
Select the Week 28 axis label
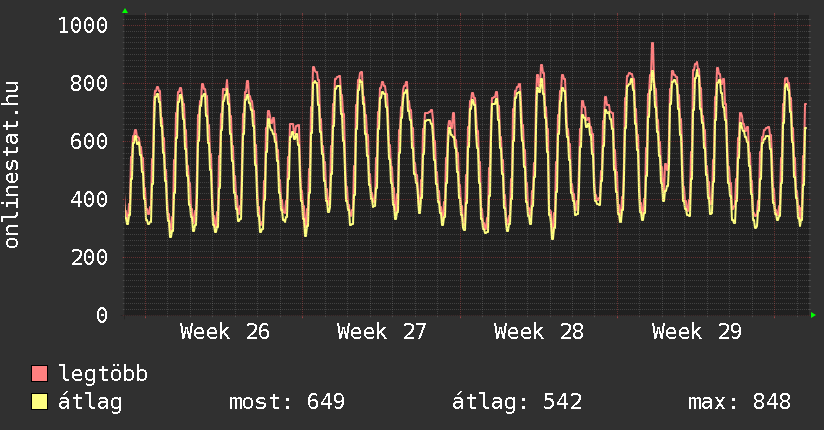[x=539, y=332]
